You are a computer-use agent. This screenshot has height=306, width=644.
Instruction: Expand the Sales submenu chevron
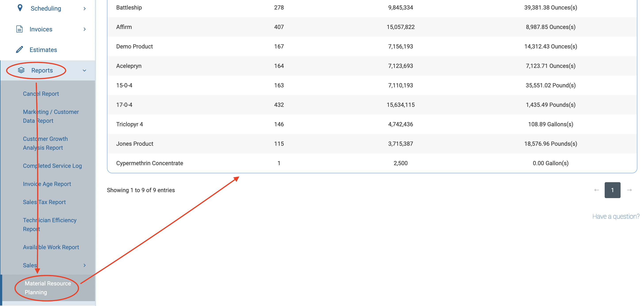pos(84,265)
